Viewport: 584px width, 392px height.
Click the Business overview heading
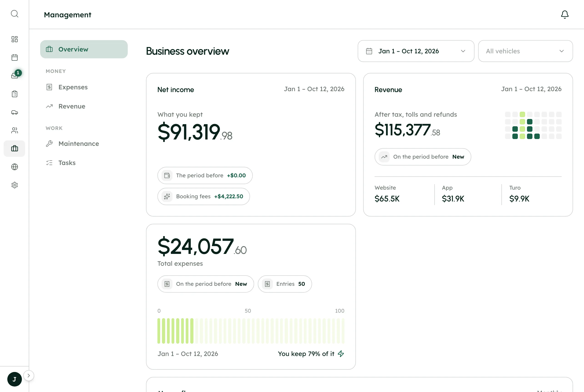point(188,51)
